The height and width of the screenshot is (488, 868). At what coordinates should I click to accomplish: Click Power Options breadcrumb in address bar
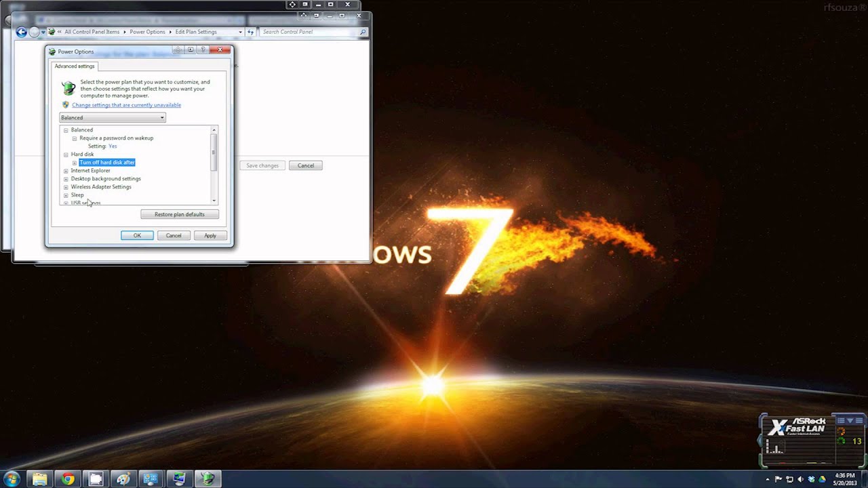[147, 32]
